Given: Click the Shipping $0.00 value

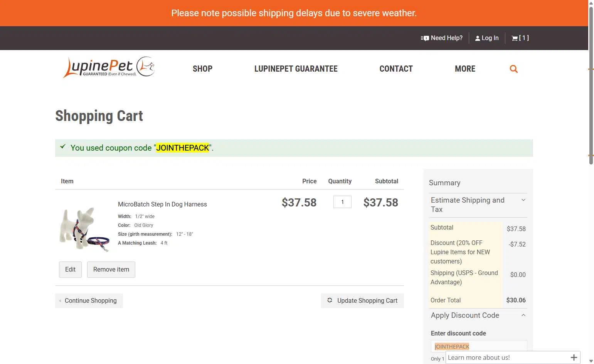Looking at the screenshot, I should [518, 275].
